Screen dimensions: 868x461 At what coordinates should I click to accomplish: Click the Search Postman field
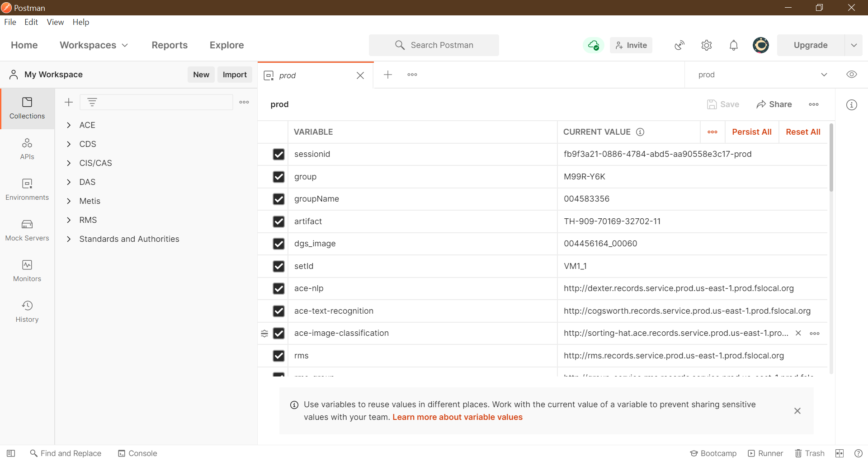click(x=434, y=45)
